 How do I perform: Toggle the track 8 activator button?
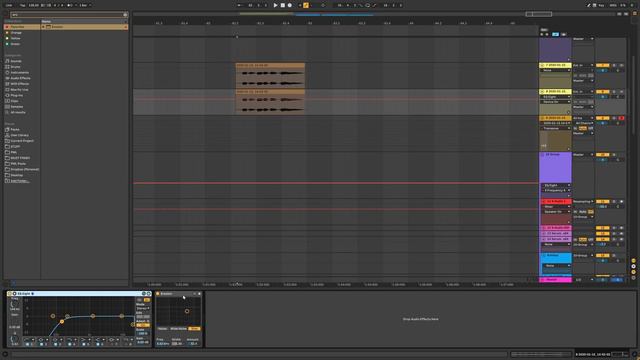click(x=602, y=92)
